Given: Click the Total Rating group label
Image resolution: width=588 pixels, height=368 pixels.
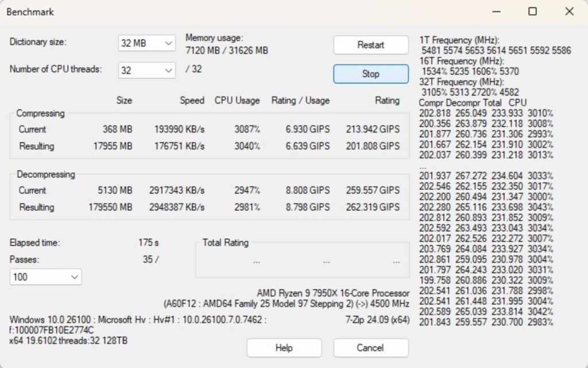Looking at the screenshot, I should 225,243.
